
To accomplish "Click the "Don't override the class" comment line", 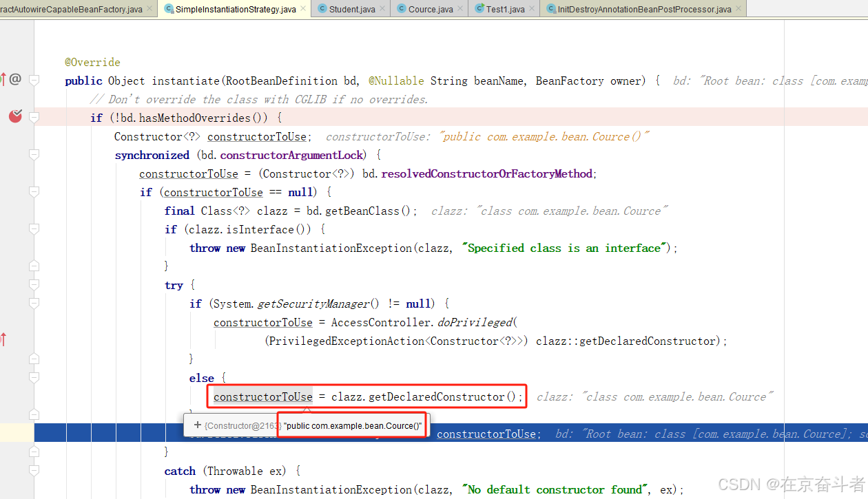I will tap(259, 99).
